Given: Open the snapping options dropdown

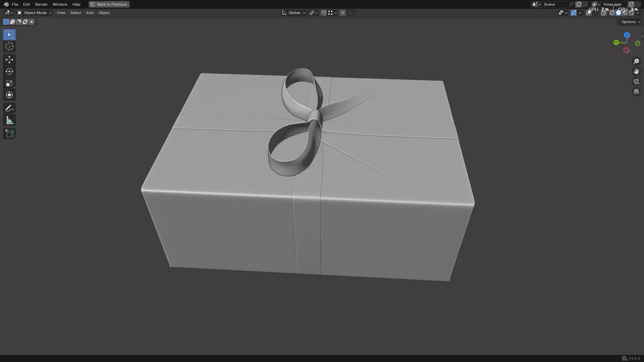Looking at the screenshot, I should tap(332, 13).
